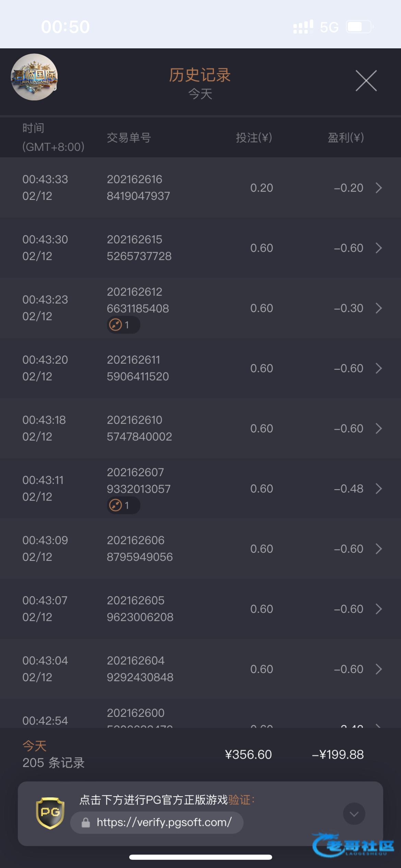The height and width of the screenshot is (868, 401).
Task: Close the history records panel
Action: coord(366,81)
